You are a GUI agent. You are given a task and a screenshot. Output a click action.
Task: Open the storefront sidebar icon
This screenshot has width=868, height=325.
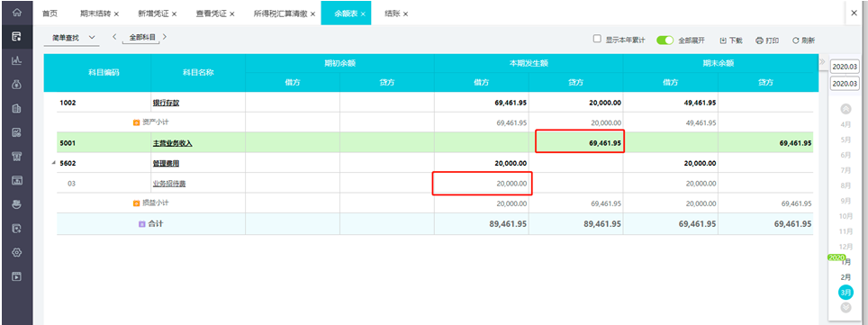coord(16,156)
